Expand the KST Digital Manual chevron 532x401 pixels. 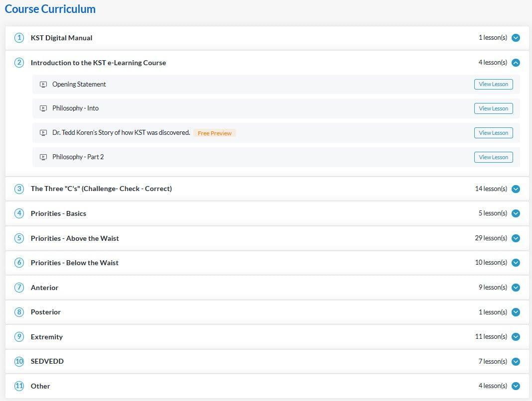coord(516,38)
